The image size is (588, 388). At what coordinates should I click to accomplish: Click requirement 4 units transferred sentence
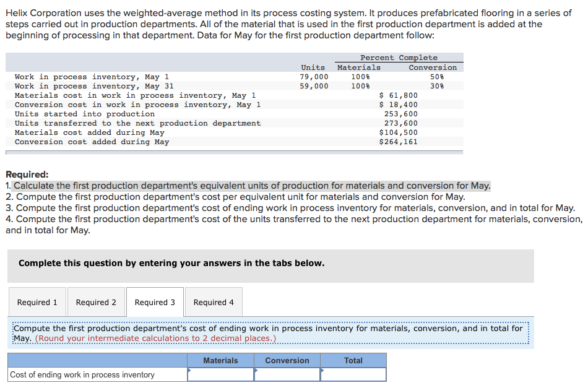(294, 225)
